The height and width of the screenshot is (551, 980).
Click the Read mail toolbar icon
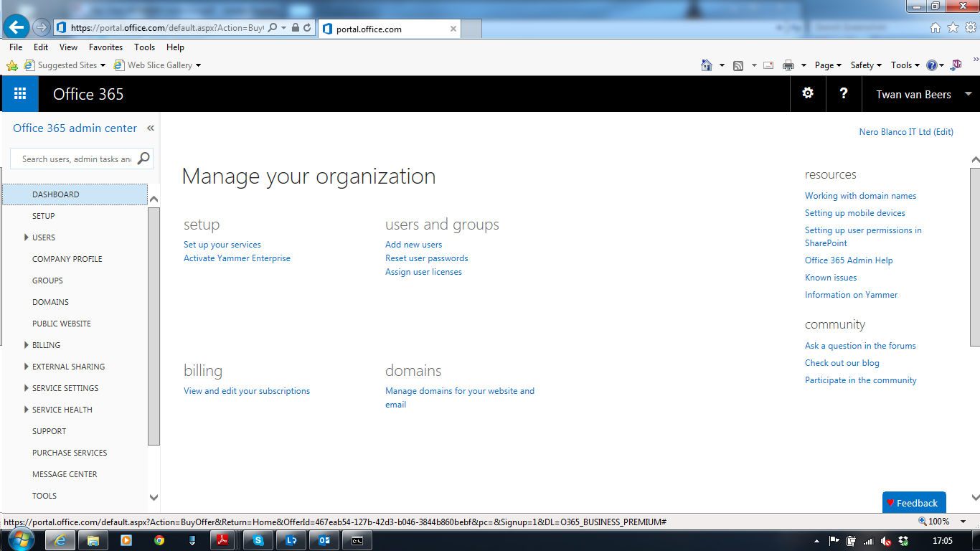click(768, 65)
